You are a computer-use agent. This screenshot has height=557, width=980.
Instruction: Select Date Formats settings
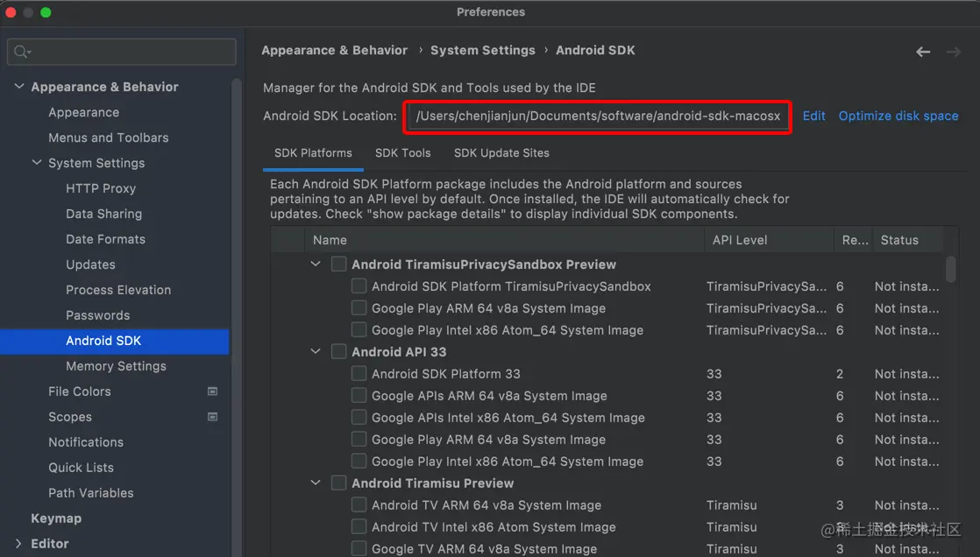pyautogui.click(x=105, y=239)
